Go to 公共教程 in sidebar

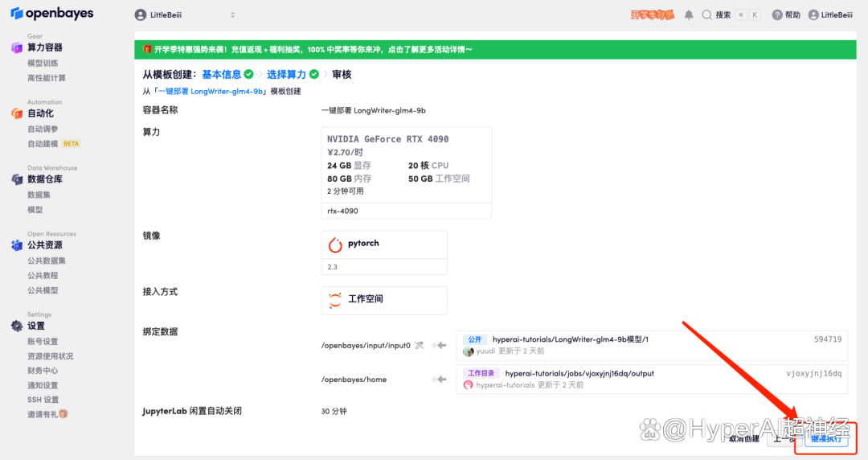click(x=43, y=276)
